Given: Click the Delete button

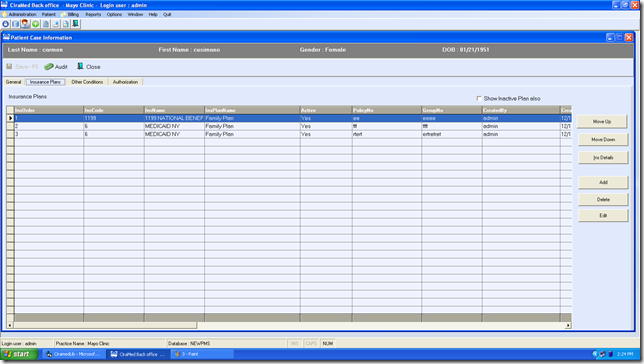Looking at the screenshot, I should pos(603,200).
